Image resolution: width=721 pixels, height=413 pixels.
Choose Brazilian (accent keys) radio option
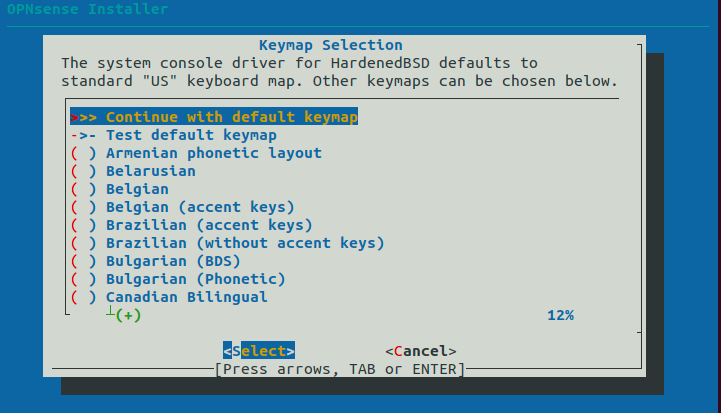click(x=191, y=225)
